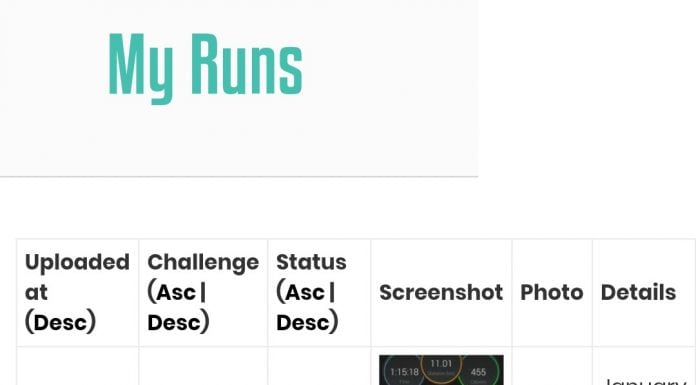
Task: Click the empty Challenge cell in first row
Action: (x=203, y=366)
